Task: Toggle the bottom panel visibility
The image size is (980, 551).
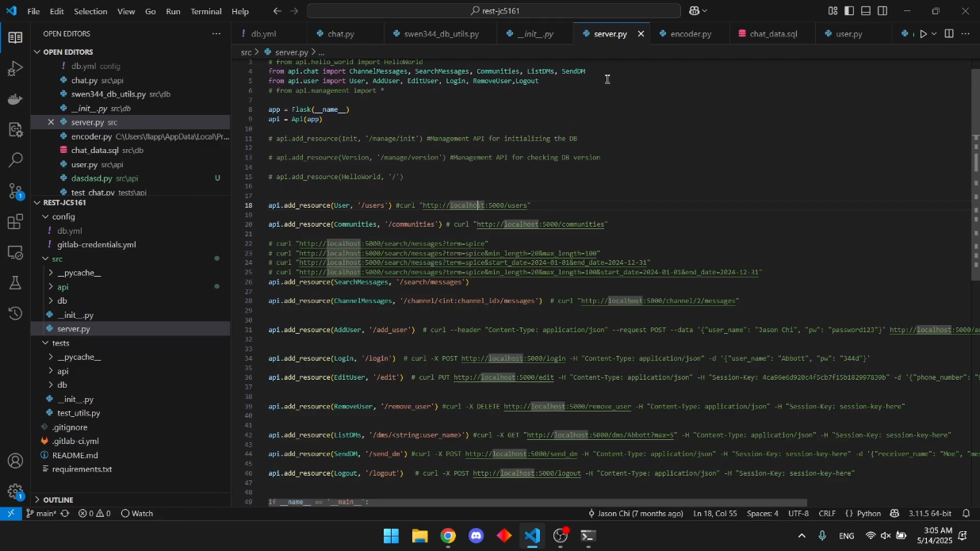Action: (x=866, y=11)
